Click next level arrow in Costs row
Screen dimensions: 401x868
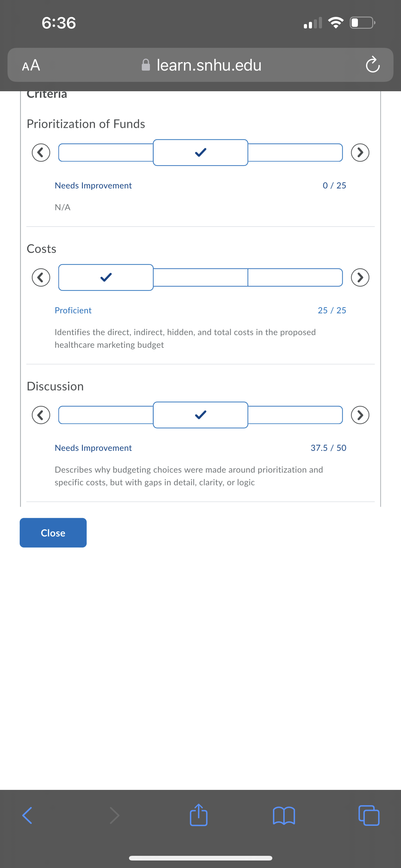click(360, 277)
